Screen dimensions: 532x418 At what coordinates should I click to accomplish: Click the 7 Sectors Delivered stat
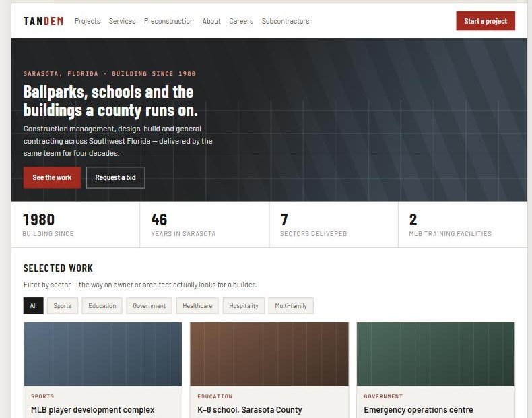[334, 225]
